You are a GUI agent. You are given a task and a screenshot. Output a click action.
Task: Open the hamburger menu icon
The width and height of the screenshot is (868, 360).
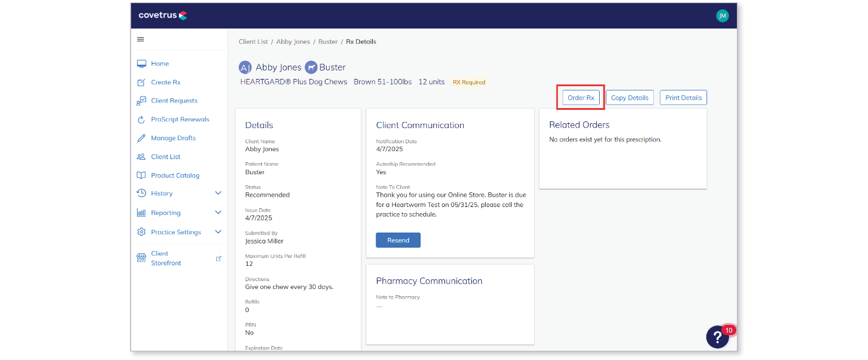coord(141,39)
